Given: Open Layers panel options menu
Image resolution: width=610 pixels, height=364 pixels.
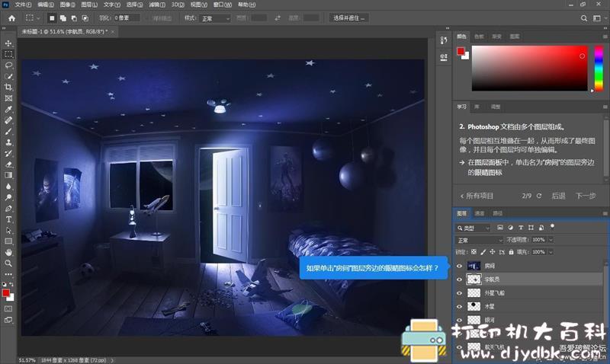Looking at the screenshot, I should [605, 213].
